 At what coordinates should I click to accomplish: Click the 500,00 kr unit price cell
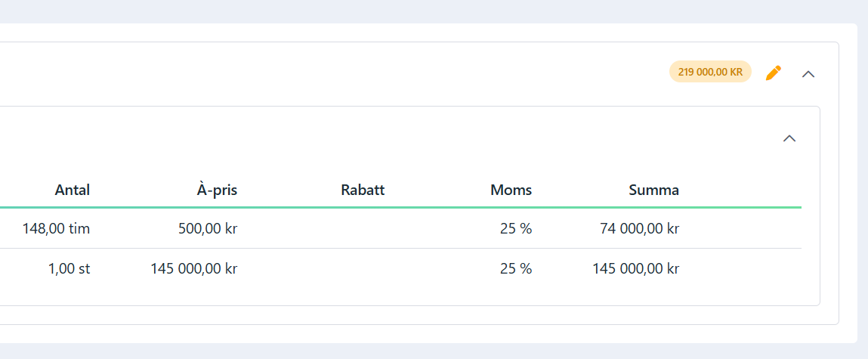(x=209, y=228)
